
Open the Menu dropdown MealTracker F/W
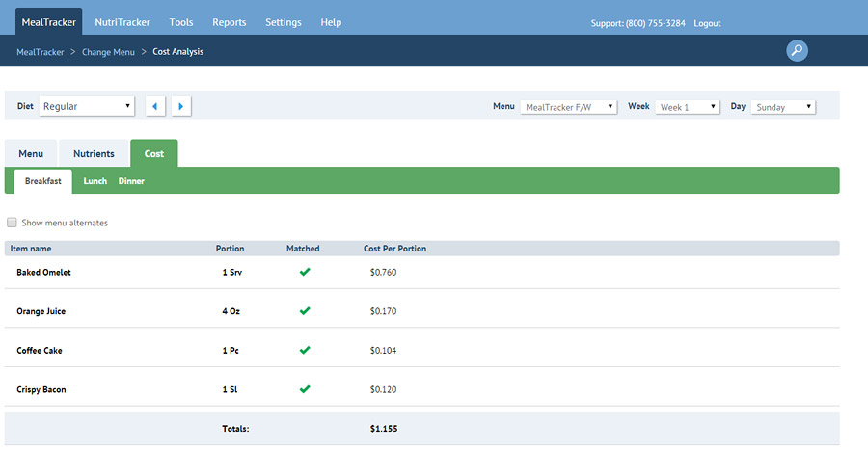tap(568, 107)
